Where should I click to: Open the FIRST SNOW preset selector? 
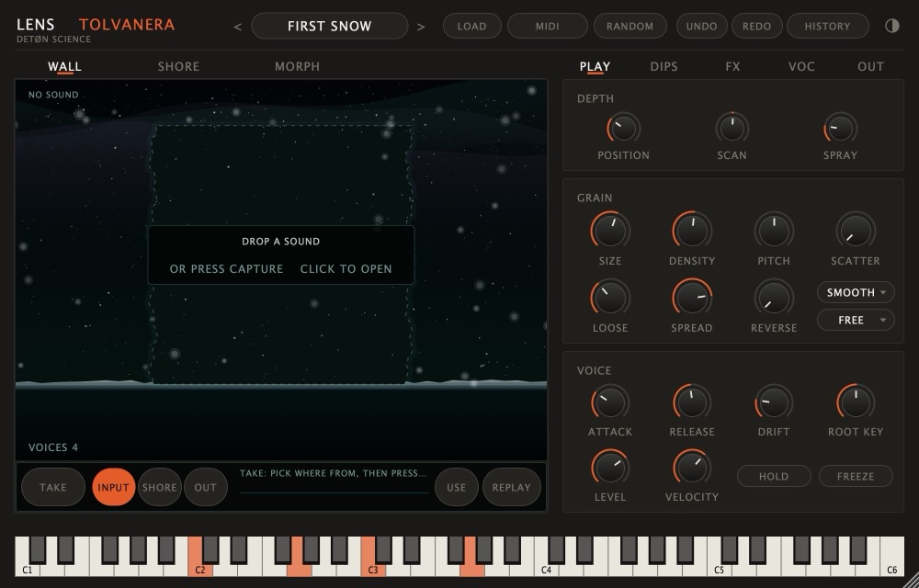tap(329, 26)
